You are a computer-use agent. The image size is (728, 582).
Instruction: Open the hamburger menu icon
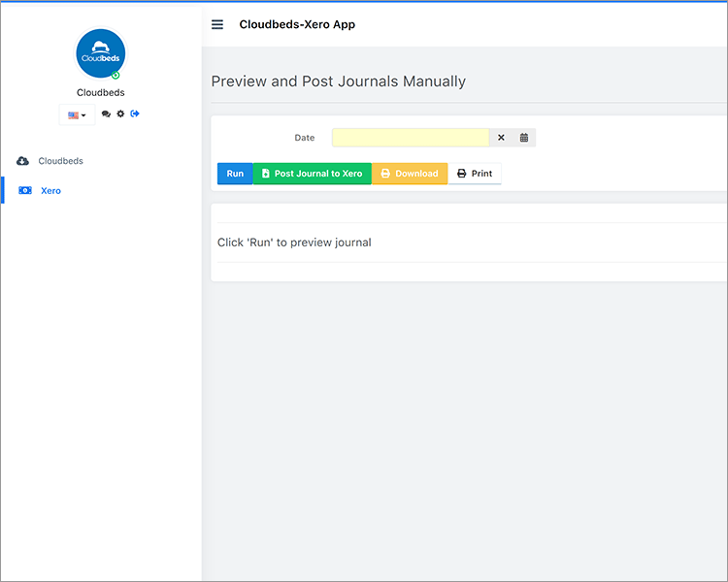click(x=217, y=24)
